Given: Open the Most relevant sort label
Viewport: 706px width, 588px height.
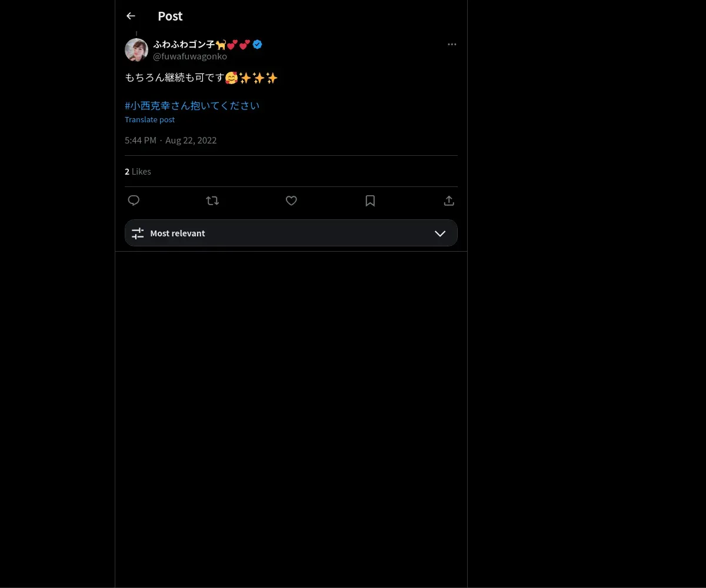Looking at the screenshot, I should point(178,233).
